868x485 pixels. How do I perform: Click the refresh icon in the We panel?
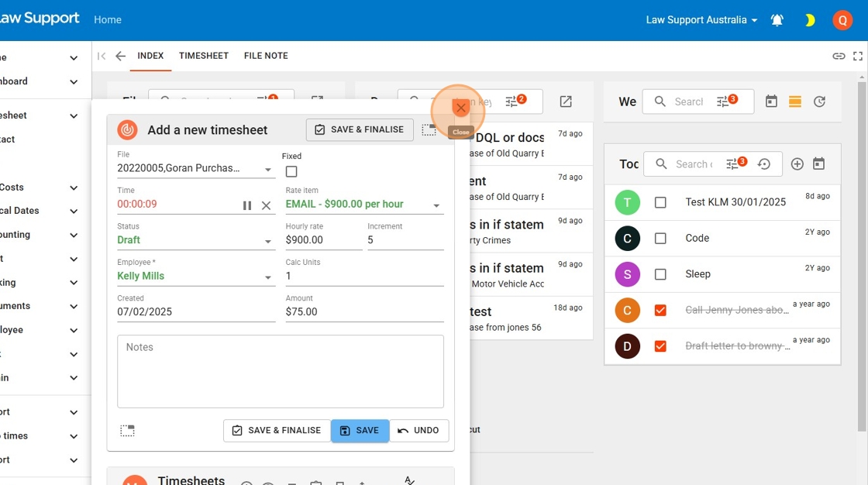point(819,101)
